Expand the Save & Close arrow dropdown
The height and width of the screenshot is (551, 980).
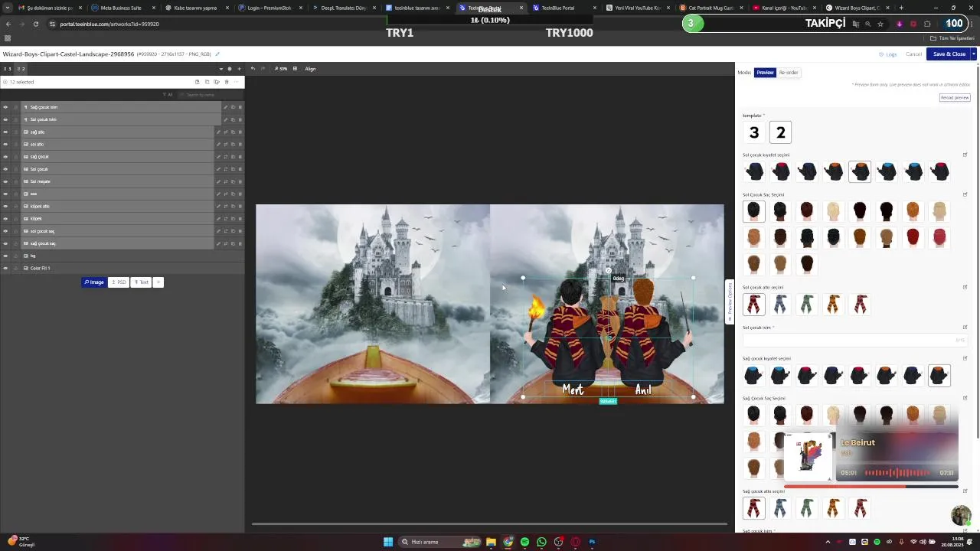(x=973, y=54)
